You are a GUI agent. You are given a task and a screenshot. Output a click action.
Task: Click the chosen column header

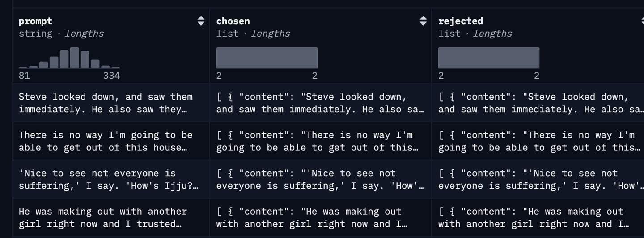[233, 21]
